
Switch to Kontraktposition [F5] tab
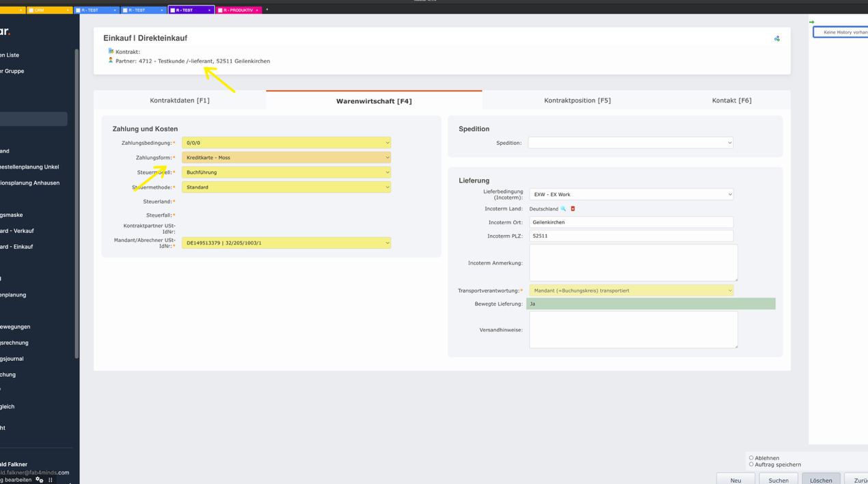(578, 100)
